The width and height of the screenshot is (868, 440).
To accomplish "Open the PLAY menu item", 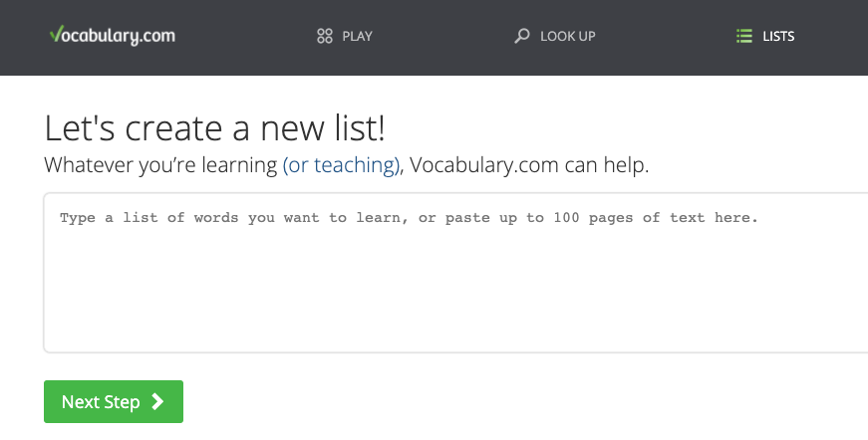I will 345,37.
